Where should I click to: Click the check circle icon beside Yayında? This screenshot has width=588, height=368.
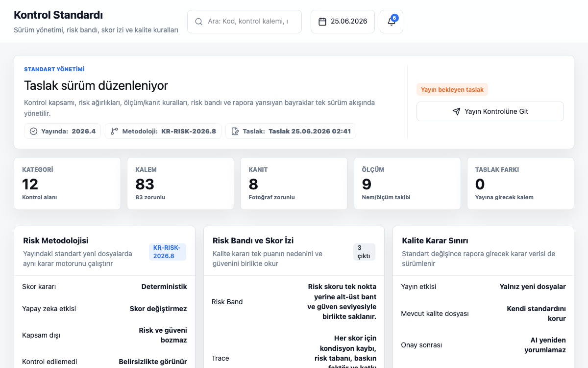click(33, 131)
